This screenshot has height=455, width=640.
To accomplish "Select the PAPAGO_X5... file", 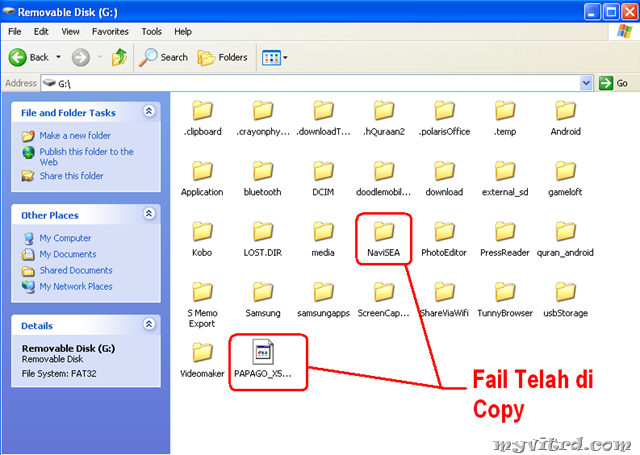I will click(263, 359).
